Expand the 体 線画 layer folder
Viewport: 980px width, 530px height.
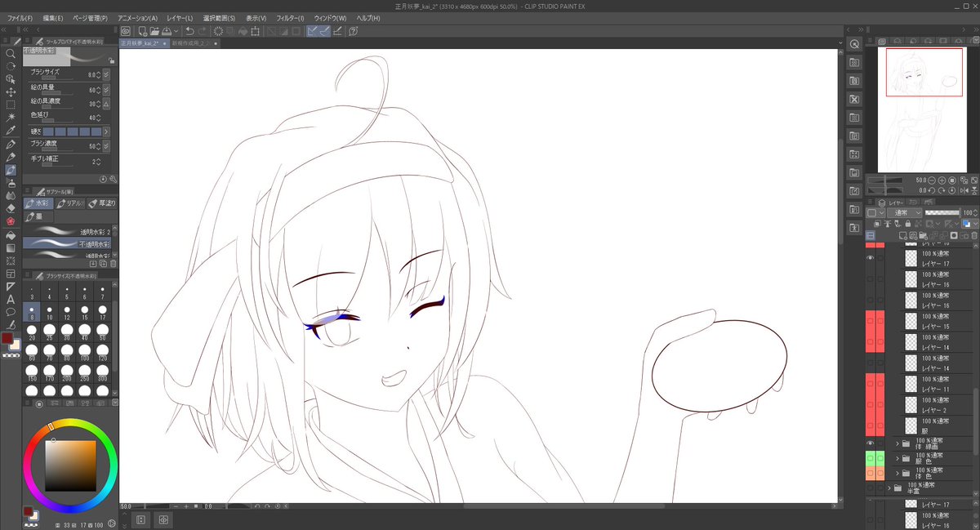(898, 443)
